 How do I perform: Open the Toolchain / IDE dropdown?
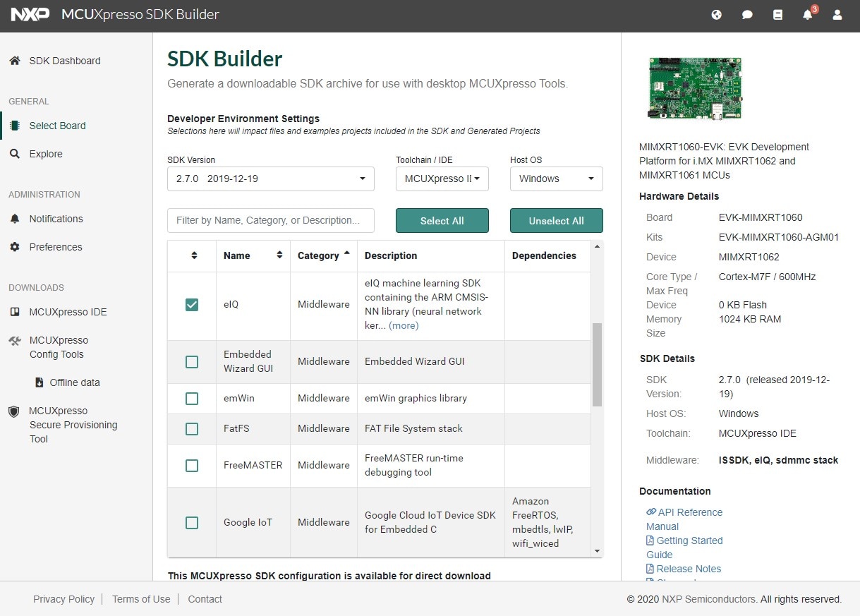(x=442, y=179)
